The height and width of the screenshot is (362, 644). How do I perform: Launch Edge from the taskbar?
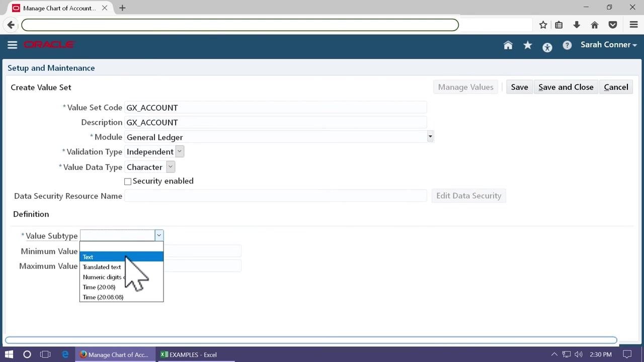pos(65,354)
